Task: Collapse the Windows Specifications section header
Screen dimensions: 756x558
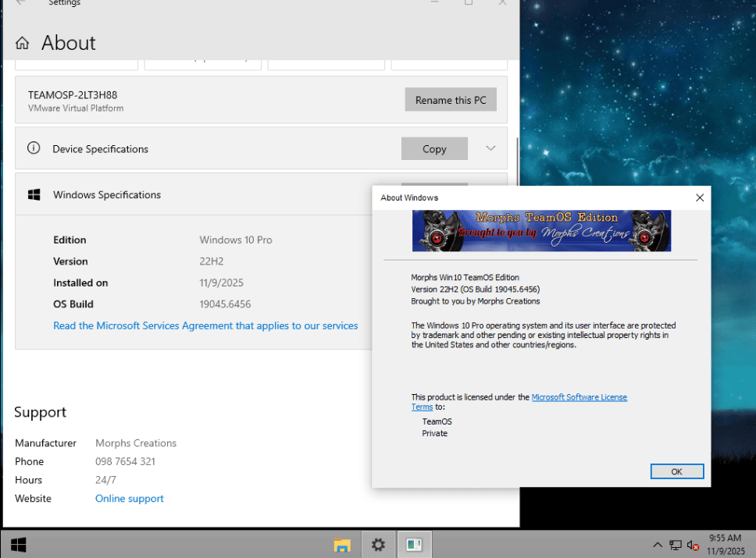Action: point(195,195)
